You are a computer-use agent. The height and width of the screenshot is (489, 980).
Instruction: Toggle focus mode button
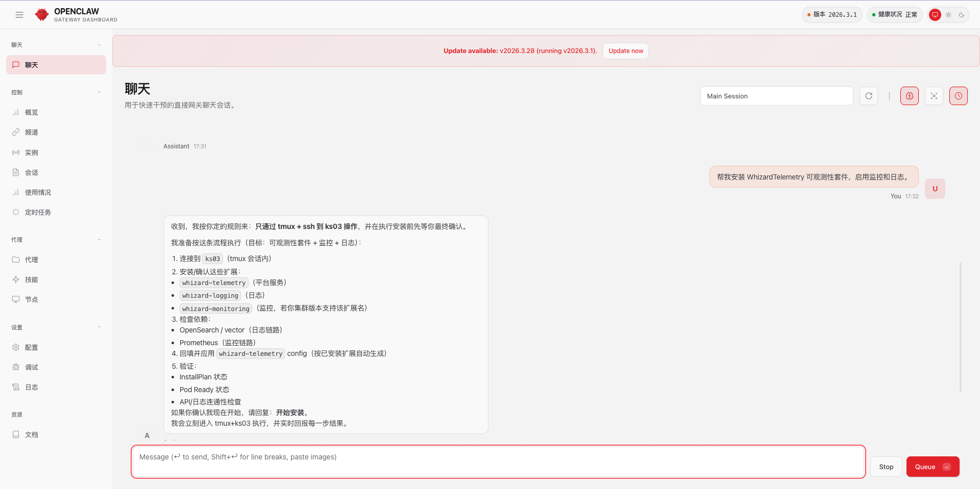click(x=934, y=96)
